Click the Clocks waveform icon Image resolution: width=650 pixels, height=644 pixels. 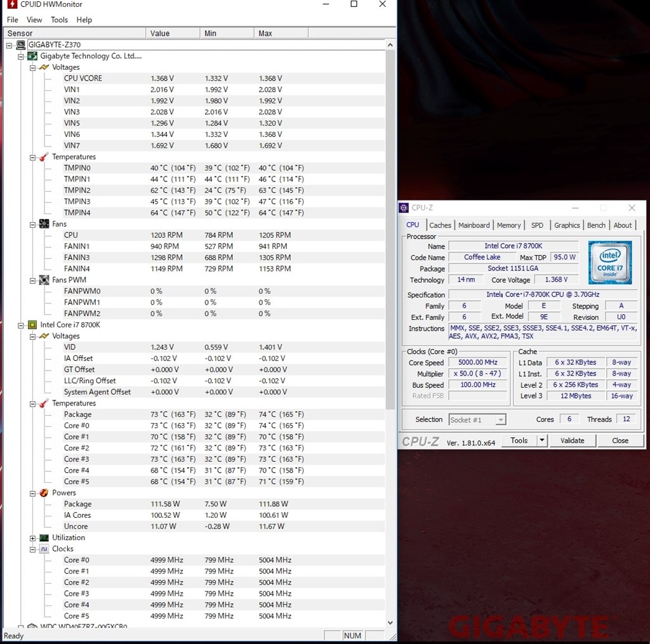pos(44,549)
